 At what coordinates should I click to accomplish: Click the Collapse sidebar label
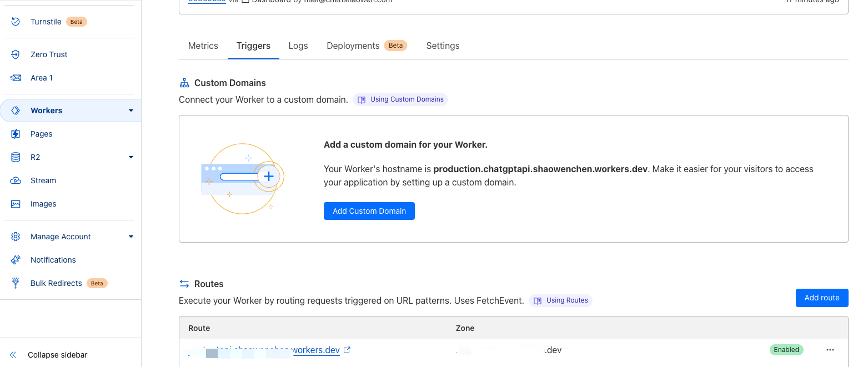point(58,355)
